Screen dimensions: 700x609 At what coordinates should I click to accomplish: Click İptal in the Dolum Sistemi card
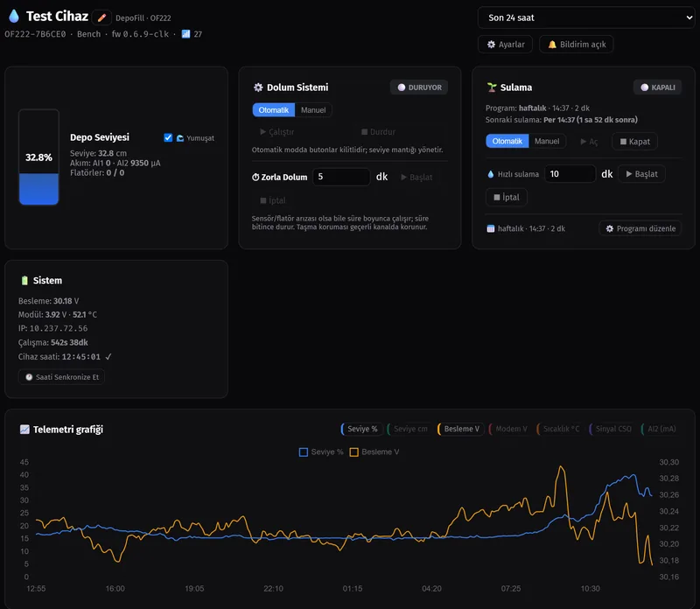[273, 200]
